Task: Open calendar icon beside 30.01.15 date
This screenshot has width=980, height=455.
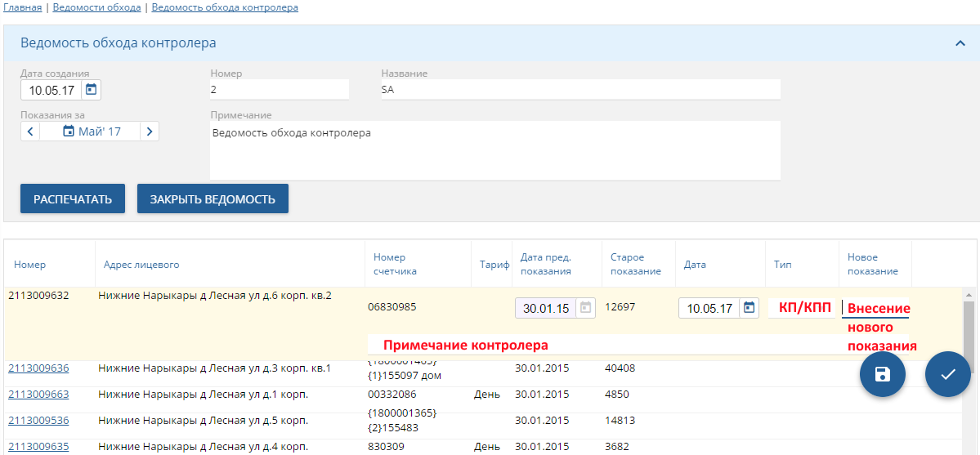Action: (x=585, y=307)
